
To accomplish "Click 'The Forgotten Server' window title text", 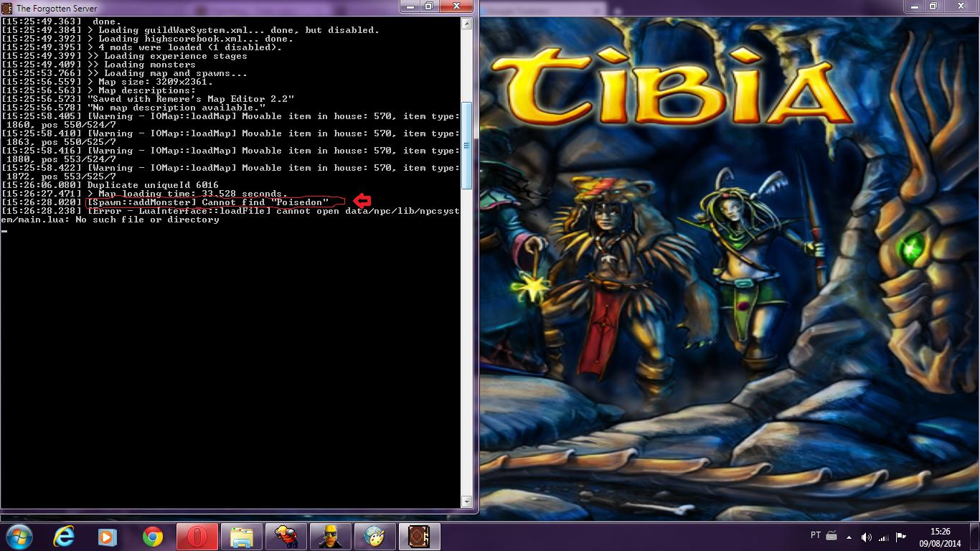I will [57, 9].
